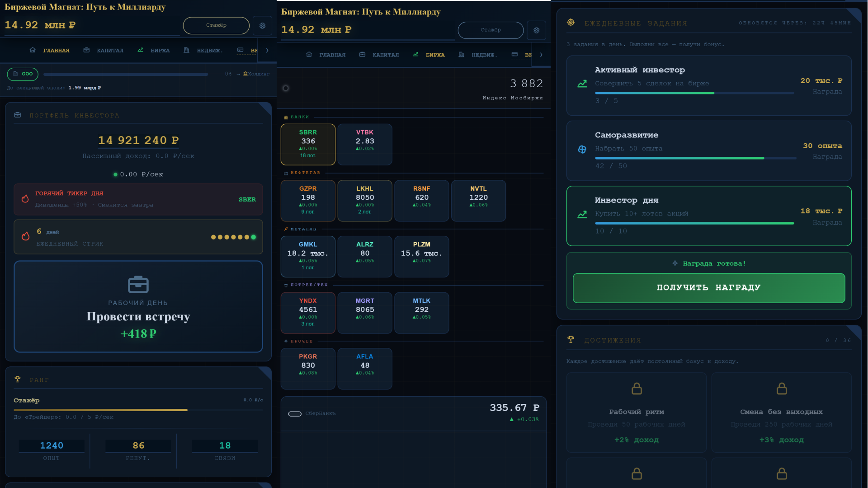Expand more tabs arrow in middle panel

[x=541, y=55]
